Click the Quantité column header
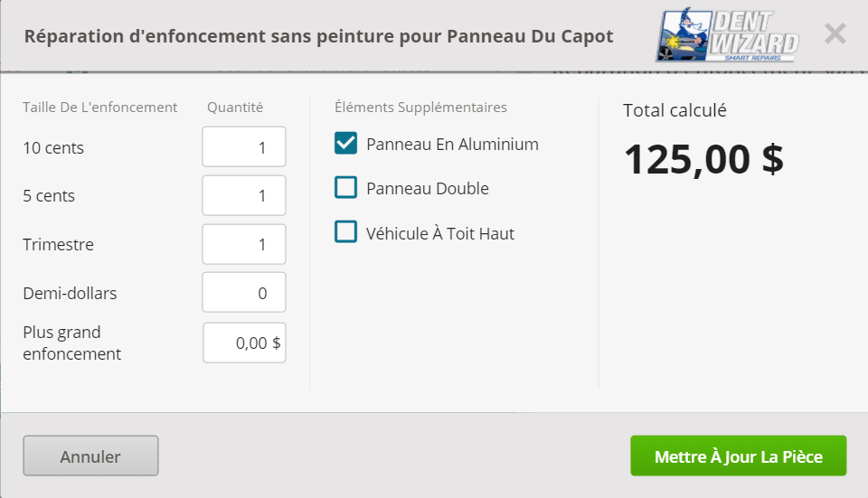This screenshot has height=498, width=868. pos(235,108)
